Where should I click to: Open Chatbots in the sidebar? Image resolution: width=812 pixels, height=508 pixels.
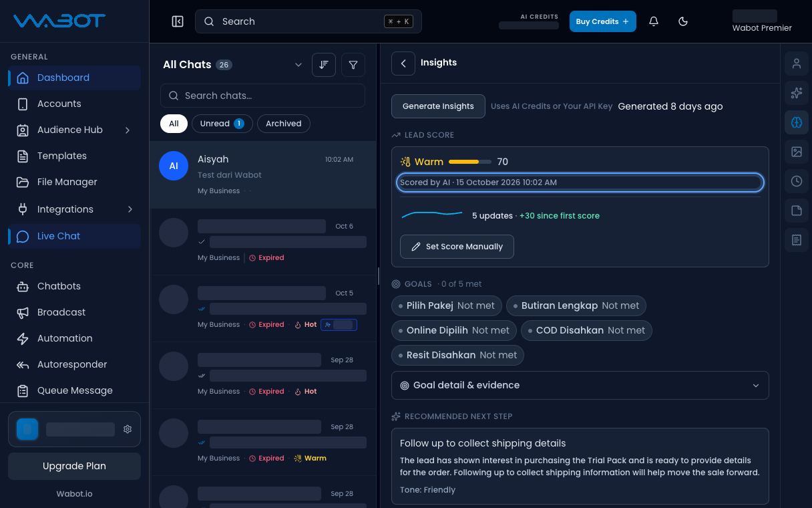75,286
